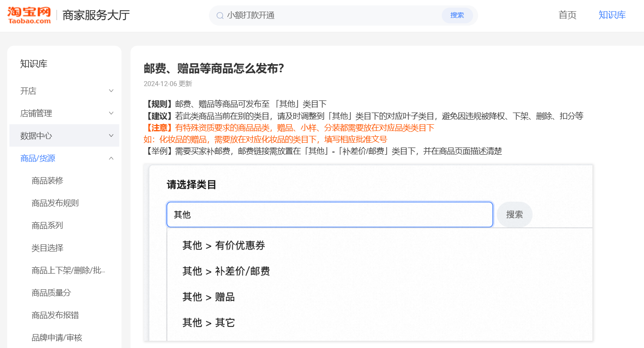
Task: Click the 搜索 button beside category input
Action: tap(514, 214)
